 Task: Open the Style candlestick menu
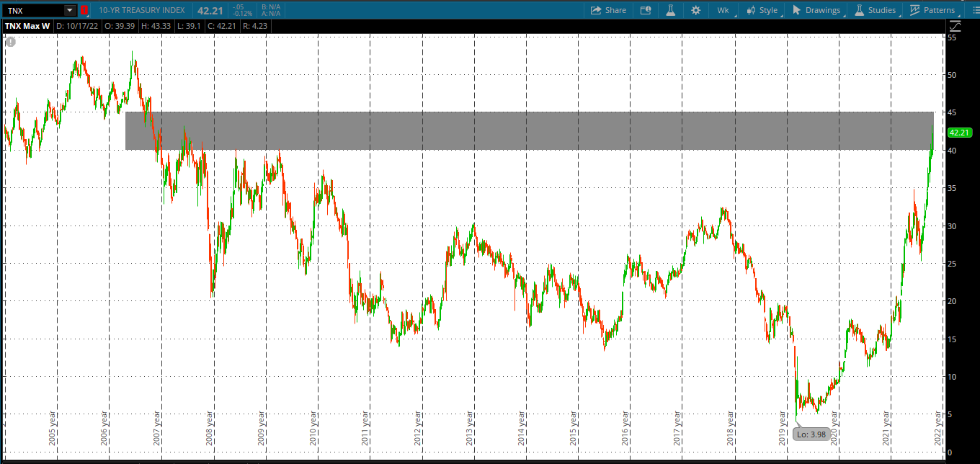762,10
